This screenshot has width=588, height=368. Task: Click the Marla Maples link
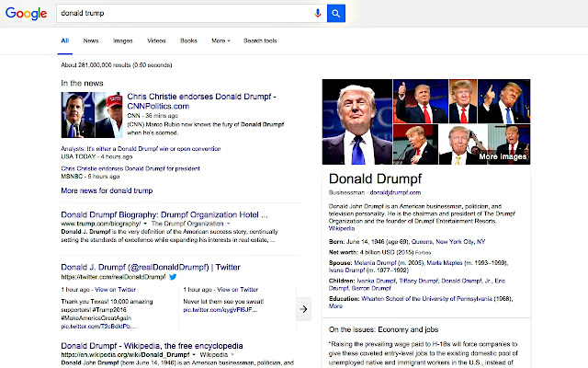(x=445, y=263)
